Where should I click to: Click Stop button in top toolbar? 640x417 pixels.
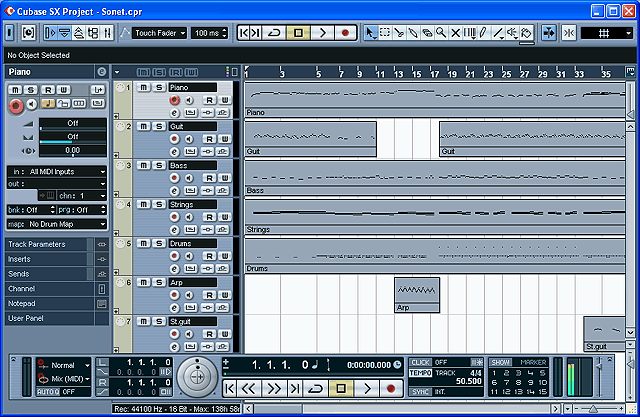click(x=298, y=33)
